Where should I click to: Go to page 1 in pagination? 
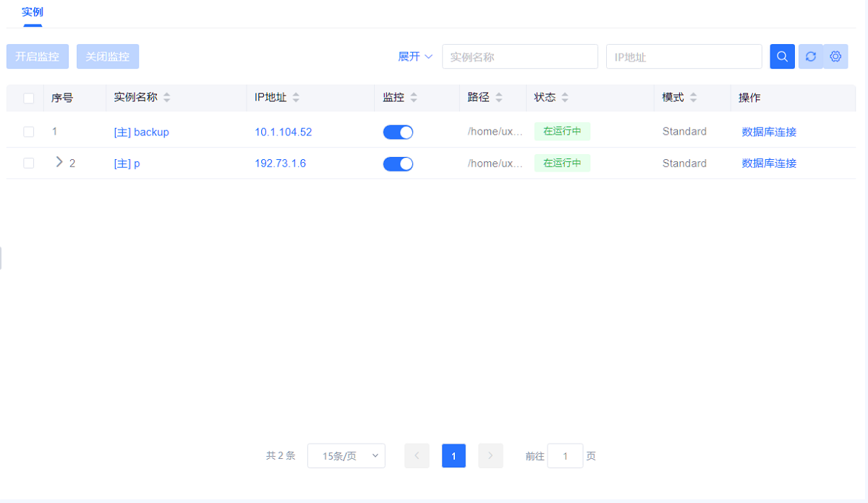click(454, 456)
